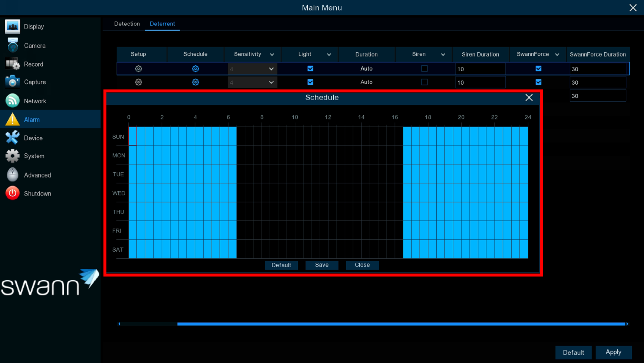This screenshot has width=644, height=363.
Task: Expand the Light column header dropdown
Action: tap(329, 55)
